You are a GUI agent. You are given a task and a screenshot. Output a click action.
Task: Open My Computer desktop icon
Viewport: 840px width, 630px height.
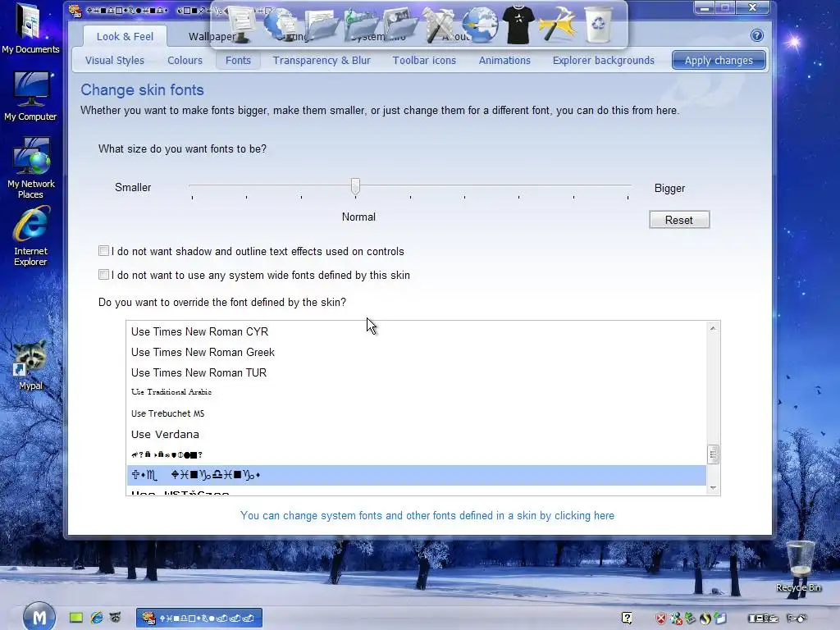pos(30,97)
